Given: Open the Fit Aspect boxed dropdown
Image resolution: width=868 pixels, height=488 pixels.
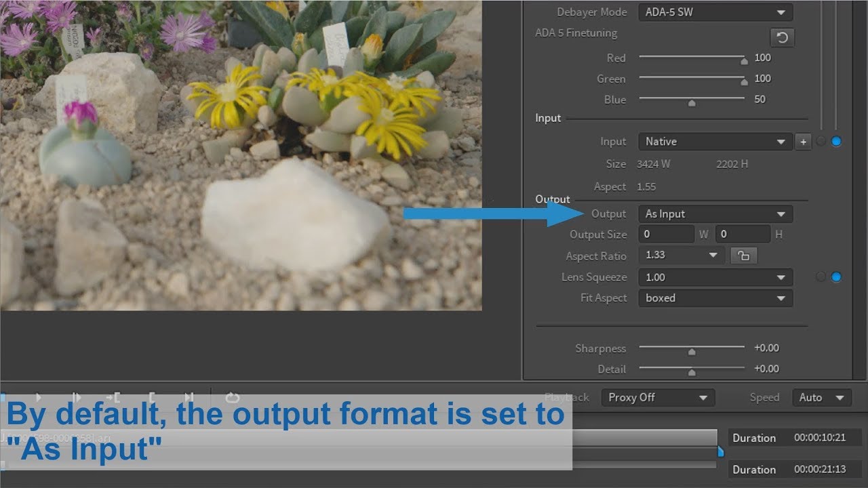Looking at the screenshot, I should 715,298.
